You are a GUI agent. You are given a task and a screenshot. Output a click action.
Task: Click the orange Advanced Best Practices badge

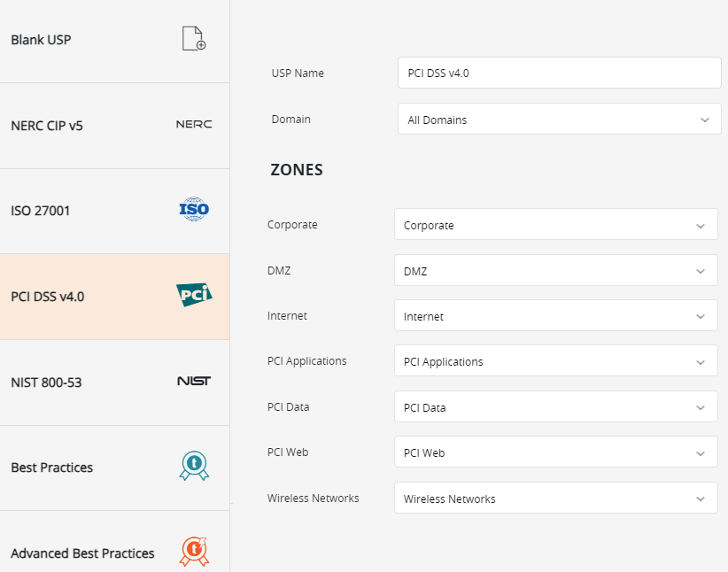click(194, 552)
